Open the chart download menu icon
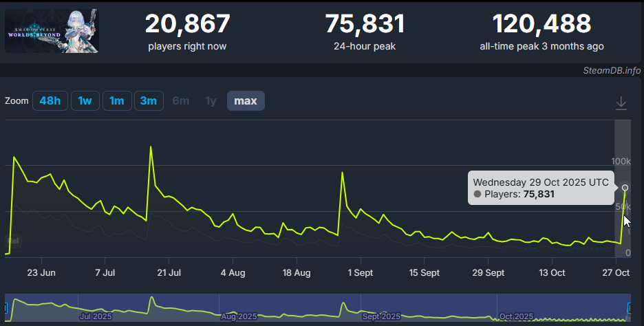Image resolution: width=644 pixels, height=326 pixels. (621, 102)
